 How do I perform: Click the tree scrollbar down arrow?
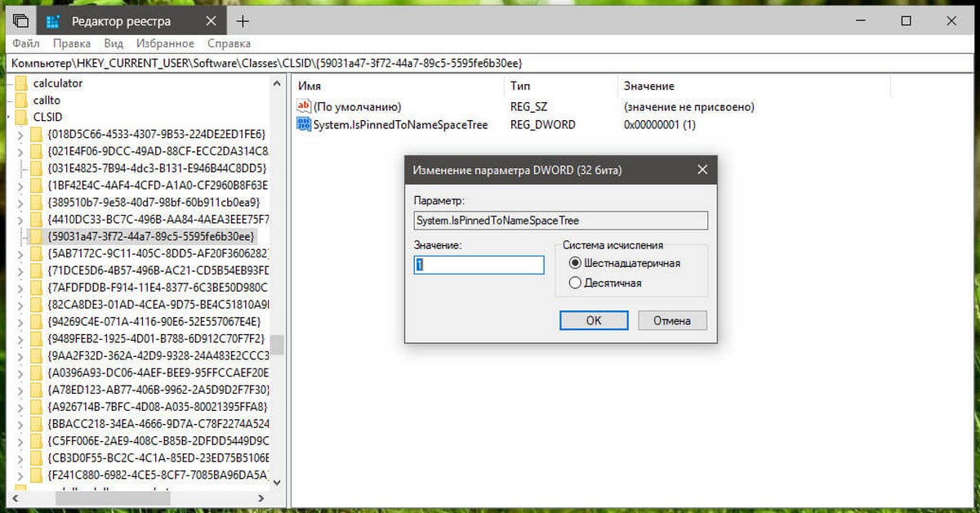click(x=278, y=482)
